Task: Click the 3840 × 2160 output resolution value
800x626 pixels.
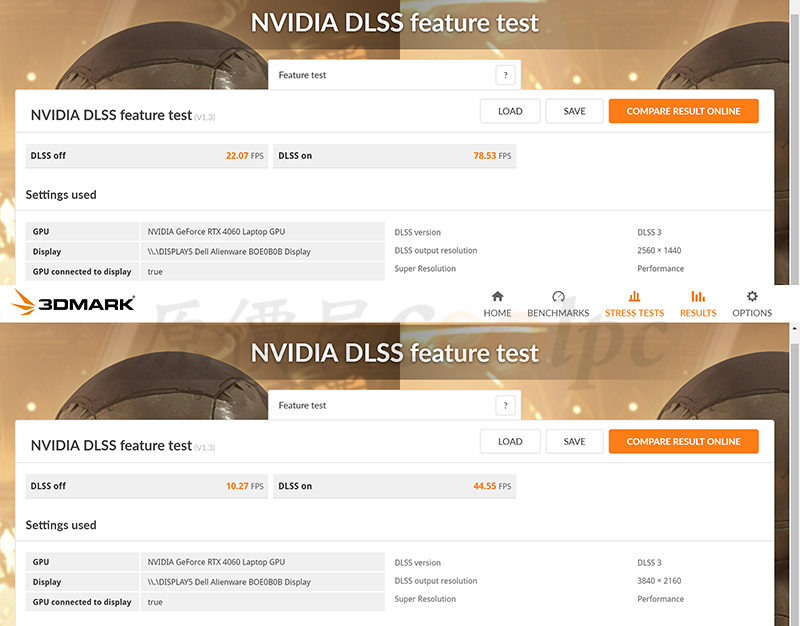Action: click(659, 581)
